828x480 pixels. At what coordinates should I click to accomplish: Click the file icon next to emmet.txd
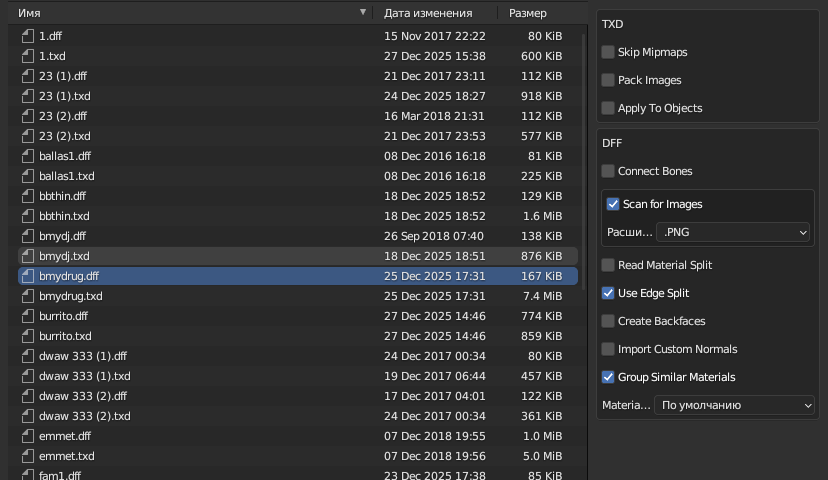click(28, 456)
